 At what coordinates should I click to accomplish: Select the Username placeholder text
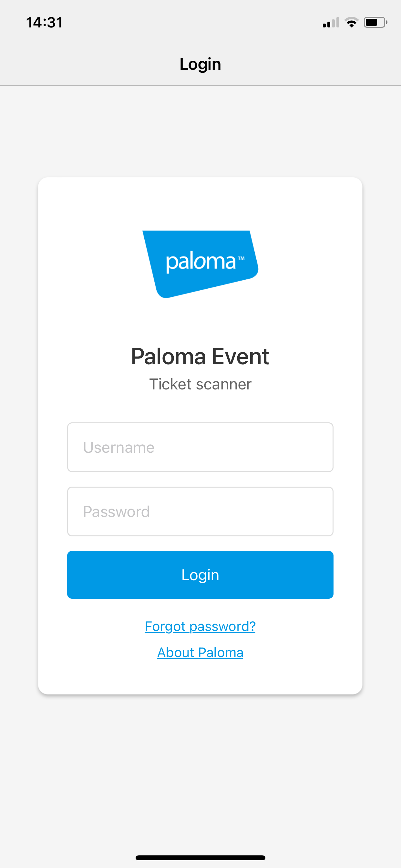click(x=118, y=448)
